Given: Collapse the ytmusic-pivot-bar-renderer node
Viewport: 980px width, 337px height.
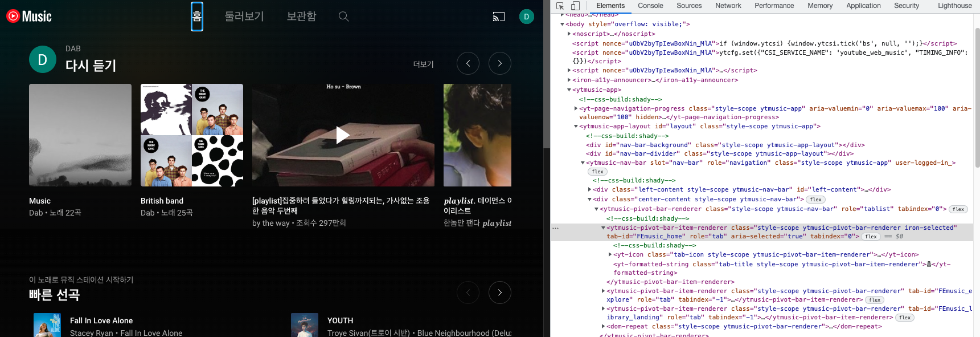Looking at the screenshot, I should point(596,209).
